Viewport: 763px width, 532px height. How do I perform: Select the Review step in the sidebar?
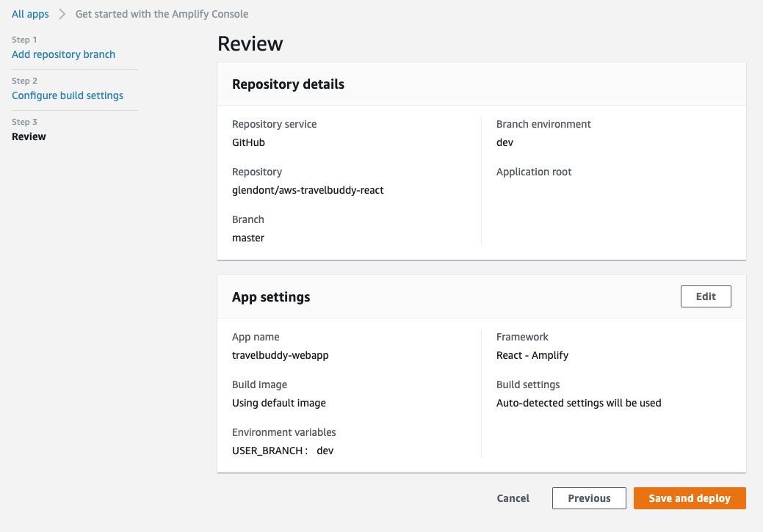[29, 136]
